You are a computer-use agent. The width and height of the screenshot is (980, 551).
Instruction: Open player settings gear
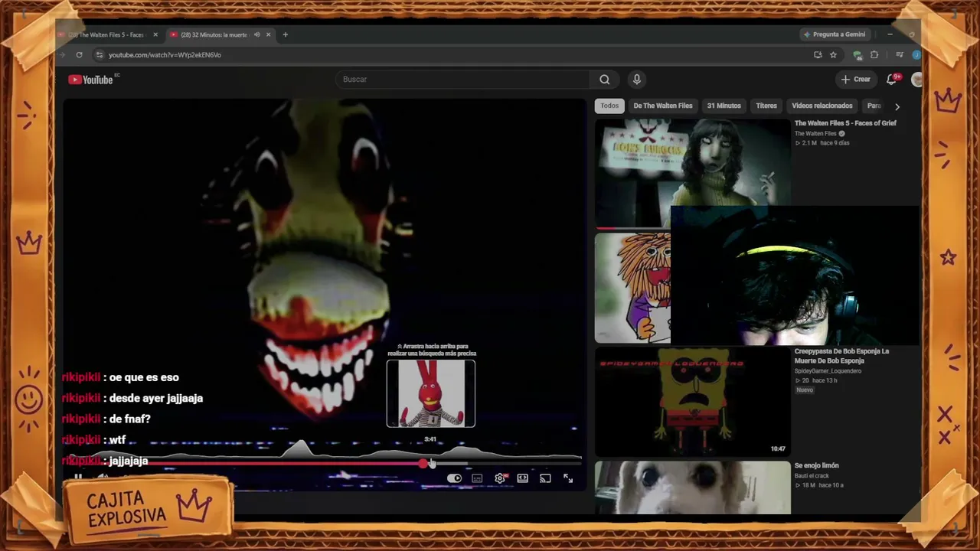(500, 478)
